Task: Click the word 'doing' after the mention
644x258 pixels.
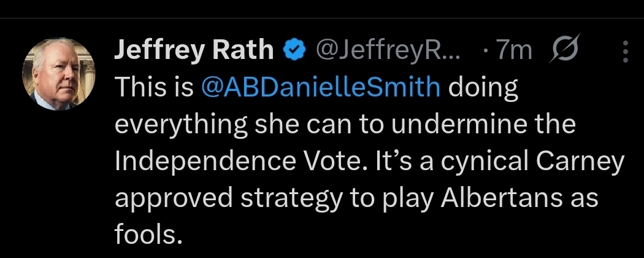Action: (483, 88)
